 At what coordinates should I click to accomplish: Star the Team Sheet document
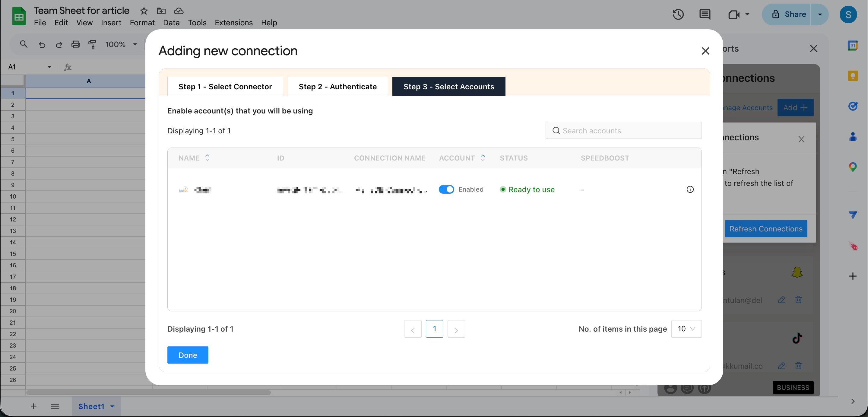(144, 11)
